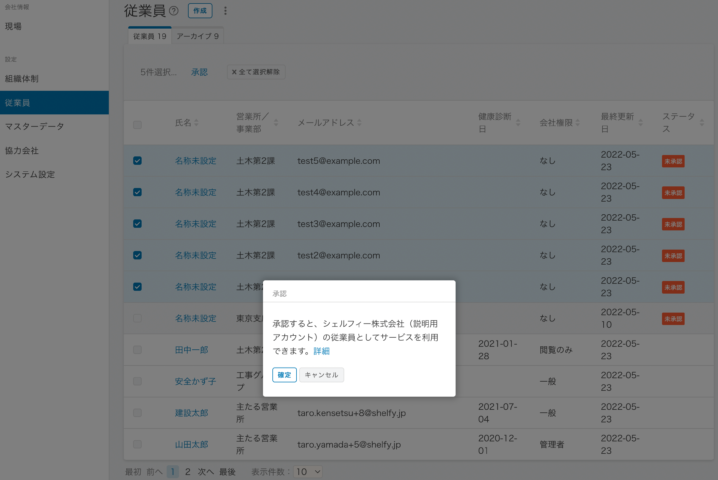Confirm approval with the 確定 button

click(284, 375)
